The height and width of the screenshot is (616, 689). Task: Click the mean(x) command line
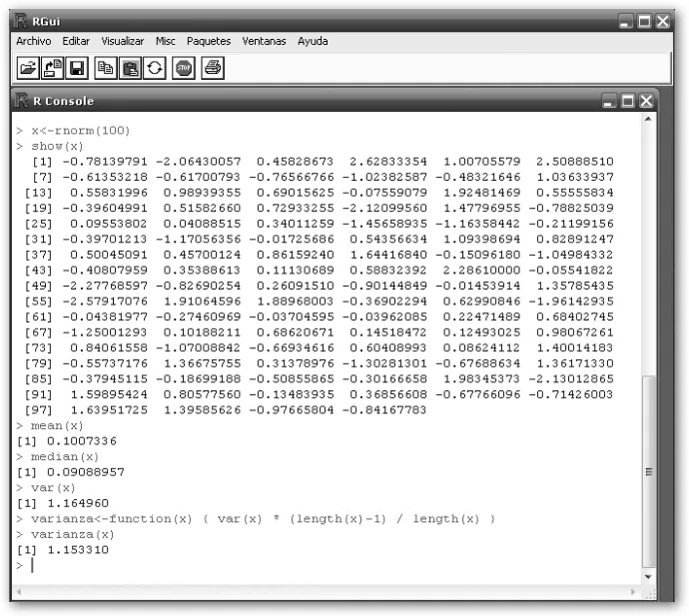pos(57,425)
